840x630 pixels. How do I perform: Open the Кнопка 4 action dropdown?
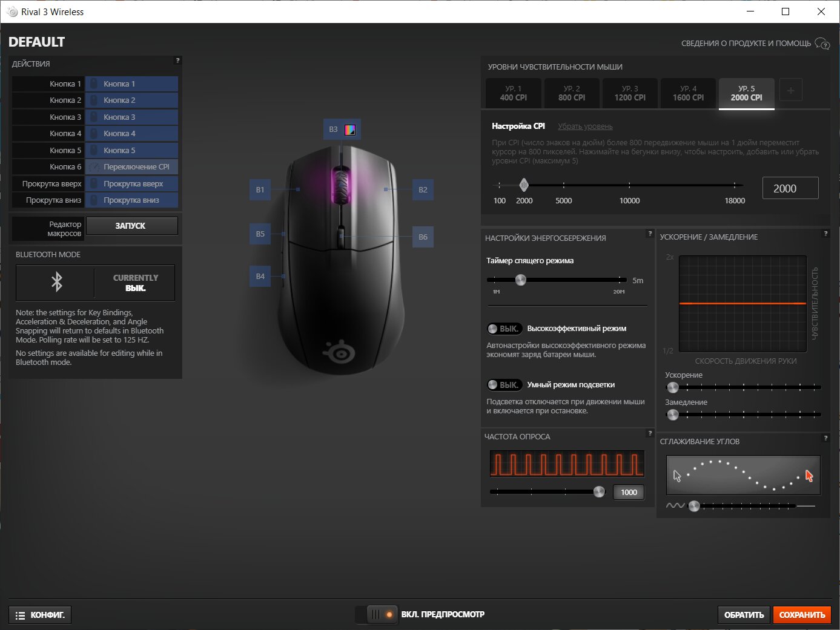click(x=131, y=134)
